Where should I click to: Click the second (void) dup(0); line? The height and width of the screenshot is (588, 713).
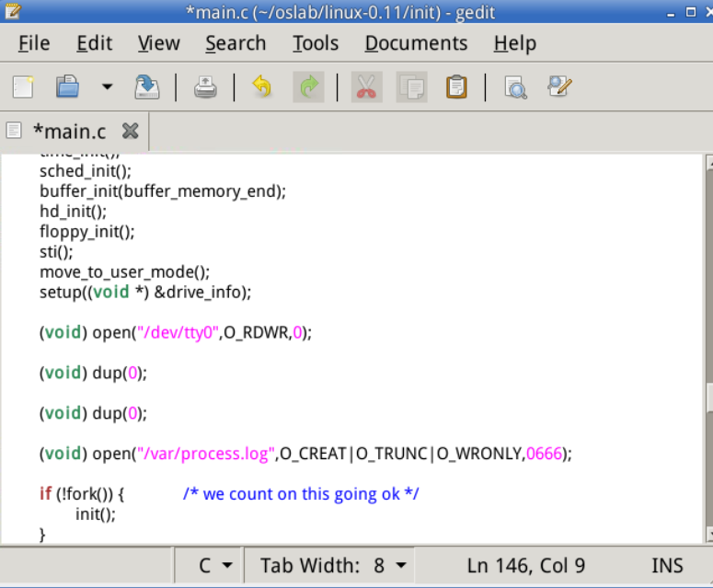[x=93, y=413]
